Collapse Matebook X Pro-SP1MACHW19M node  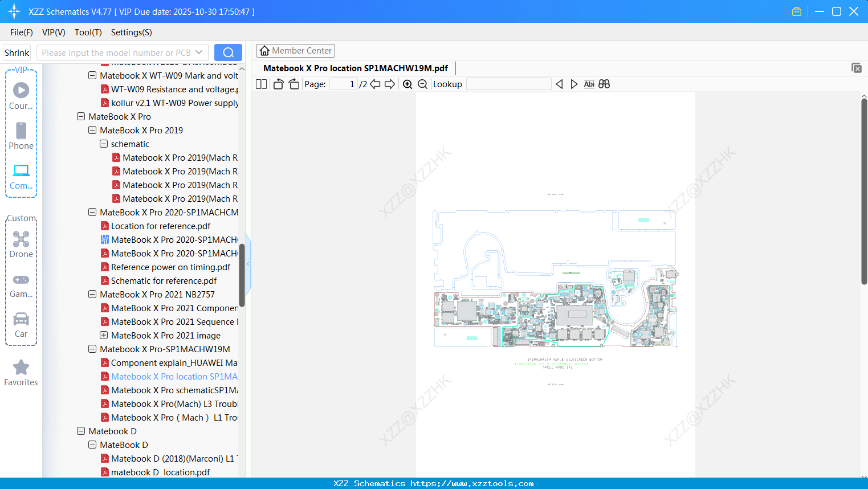(92, 349)
